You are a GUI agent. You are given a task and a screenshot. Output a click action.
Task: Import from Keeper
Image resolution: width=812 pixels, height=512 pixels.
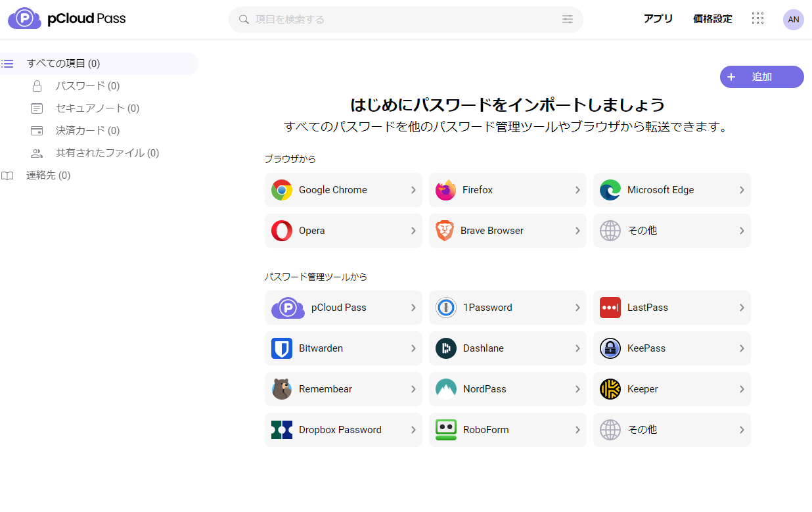pos(672,389)
